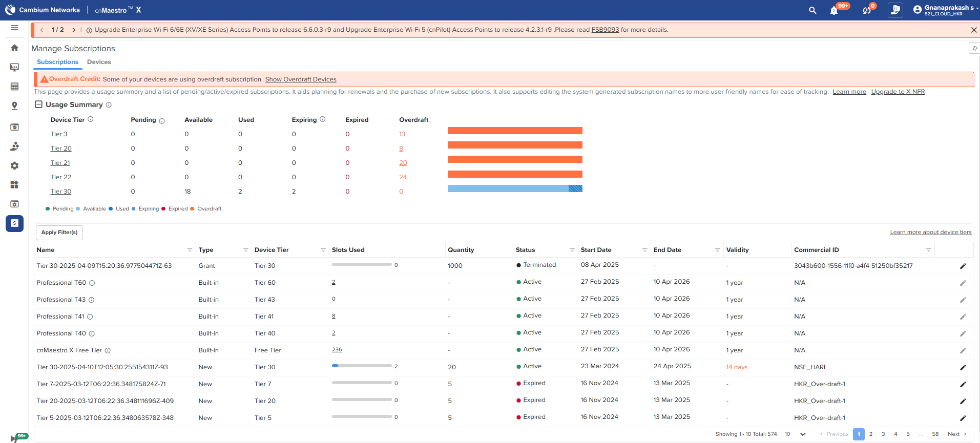Open the notifications bell
980x443 pixels.
[834, 11]
